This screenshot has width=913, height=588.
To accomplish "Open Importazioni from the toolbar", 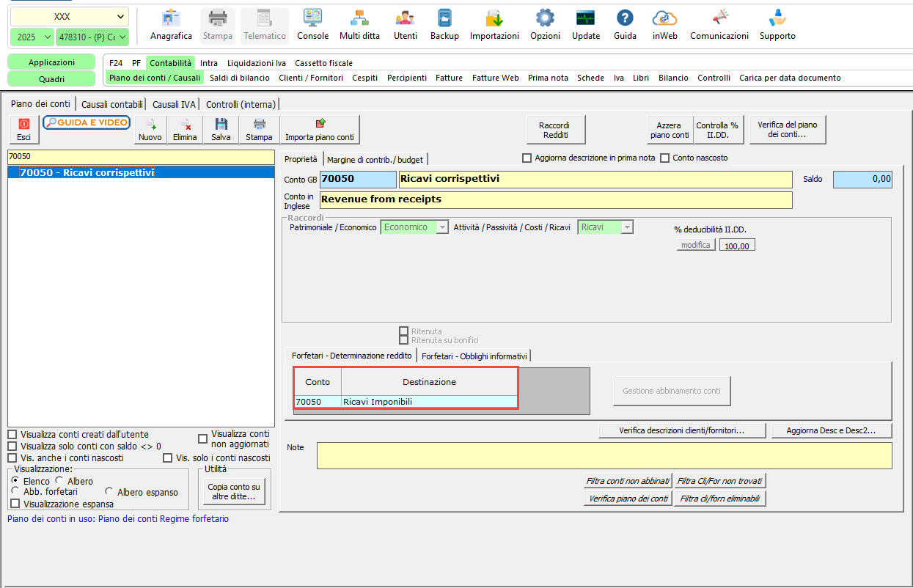I will pos(494,26).
